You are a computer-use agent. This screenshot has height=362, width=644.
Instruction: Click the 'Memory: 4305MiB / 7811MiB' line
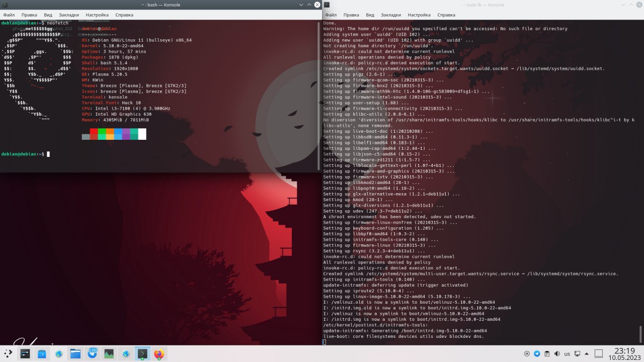(115, 120)
